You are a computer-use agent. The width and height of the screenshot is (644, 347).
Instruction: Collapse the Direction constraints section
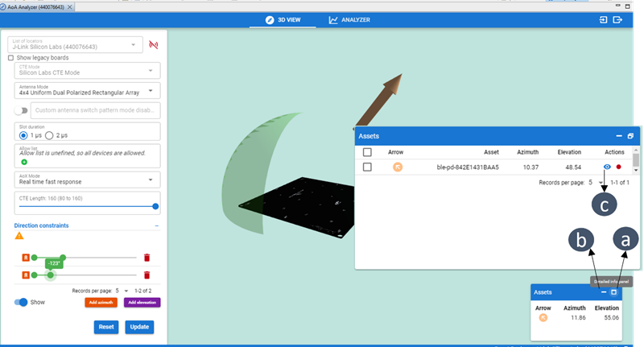pyautogui.click(x=156, y=226)
